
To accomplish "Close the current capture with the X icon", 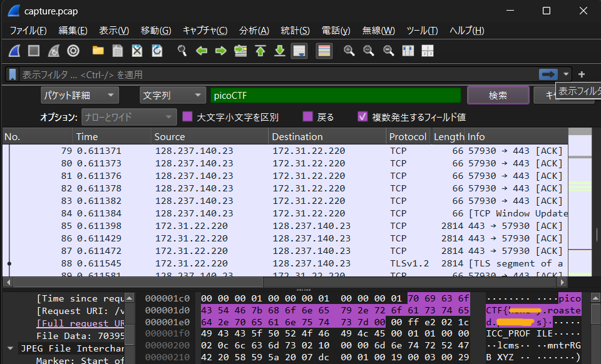I will [x=136, y=51].
